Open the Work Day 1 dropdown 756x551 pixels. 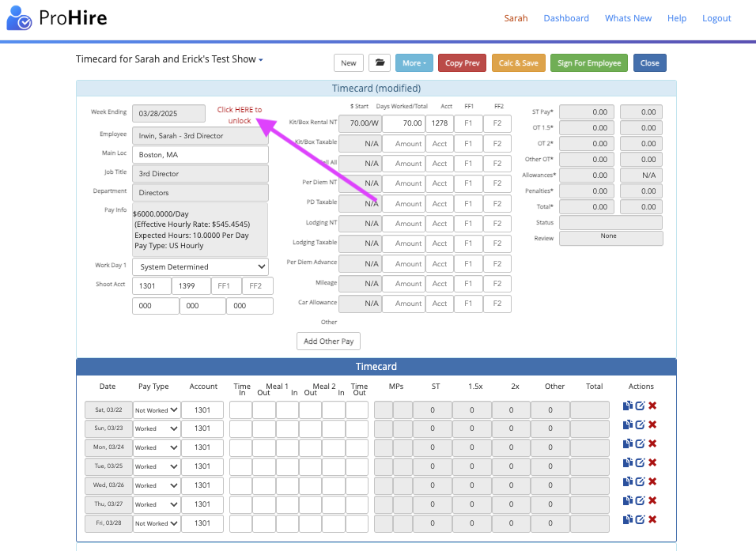click(x=201, y=266)
